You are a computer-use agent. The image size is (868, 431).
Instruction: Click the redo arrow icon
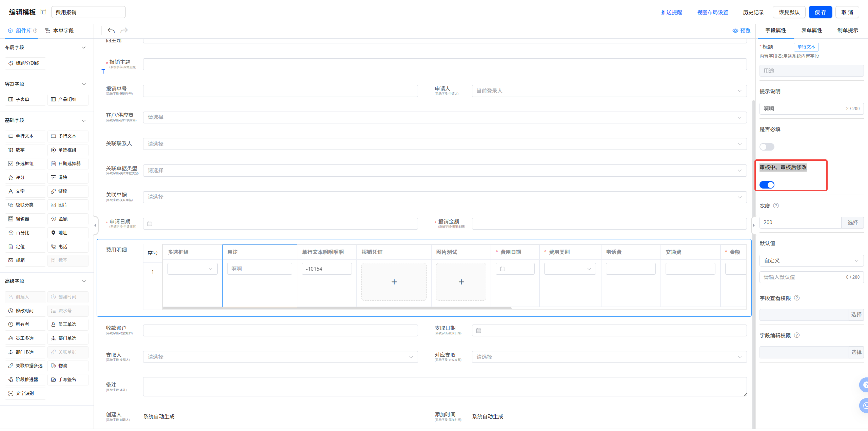(x=124, y=31)
